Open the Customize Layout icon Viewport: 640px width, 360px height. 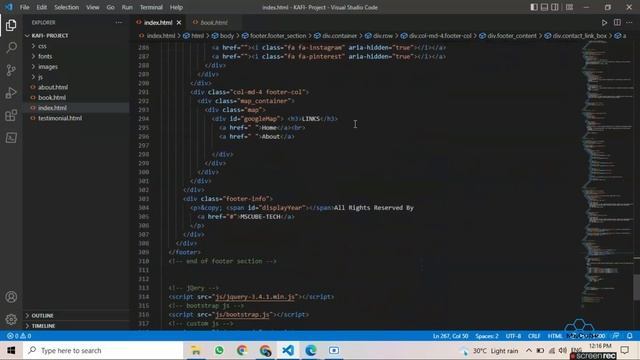click(569, 7)
